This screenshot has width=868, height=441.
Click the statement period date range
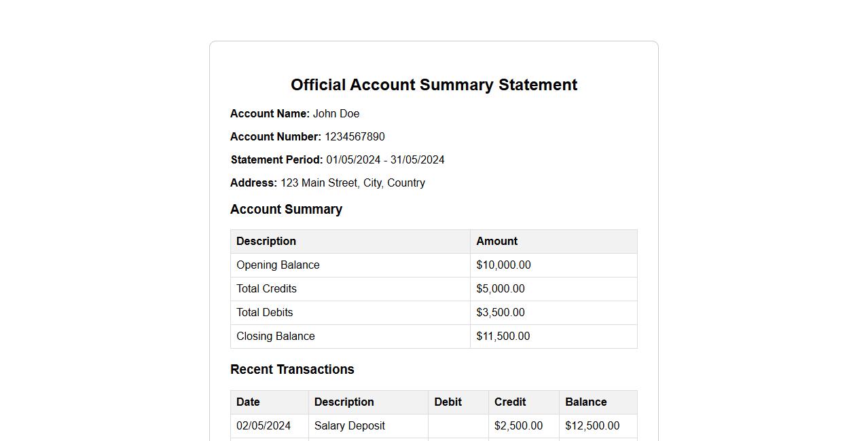385,160
